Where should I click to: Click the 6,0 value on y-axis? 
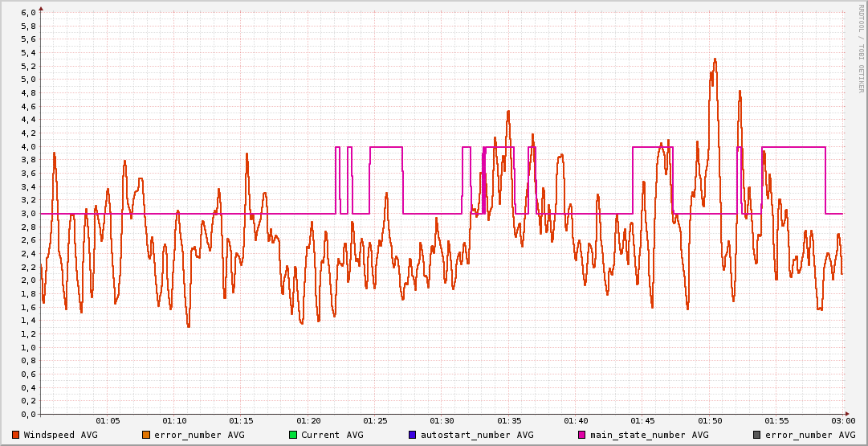27,13
